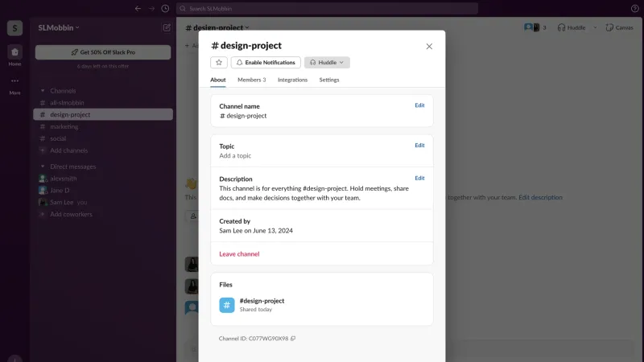Go forward in history arrow
This screenshot has width=644, height=362.
coord(151,8)
